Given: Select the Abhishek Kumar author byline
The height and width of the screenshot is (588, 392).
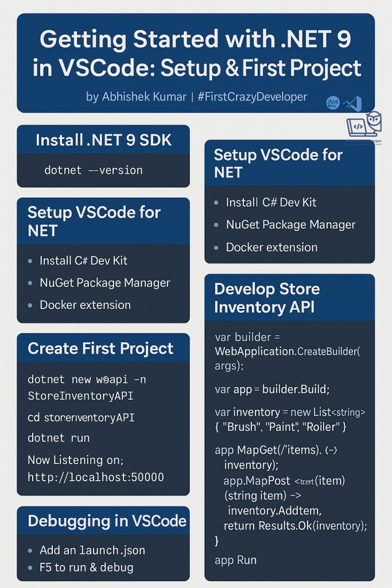Looking at the screenshot, I should [196, 96].
